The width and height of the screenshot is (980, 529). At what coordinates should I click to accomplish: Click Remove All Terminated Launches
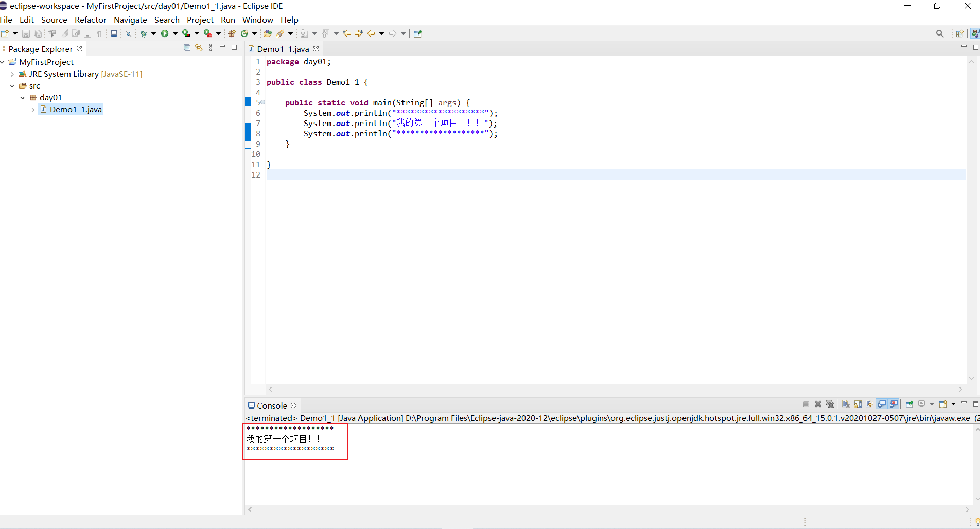click(x=830, y=404)
